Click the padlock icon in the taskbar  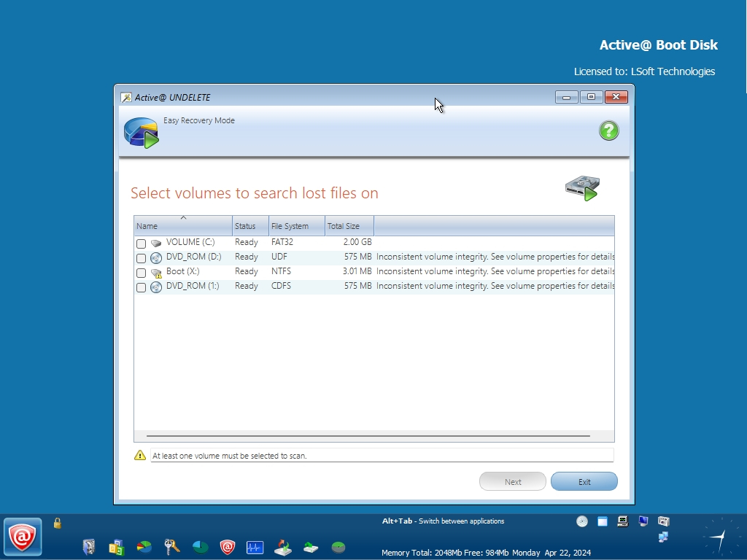tap(58, 523)
